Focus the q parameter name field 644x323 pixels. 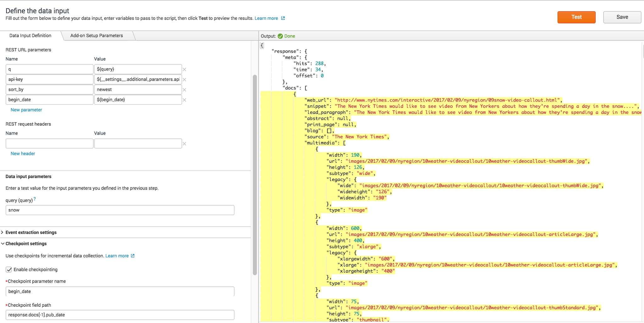[x=49, y=69]
